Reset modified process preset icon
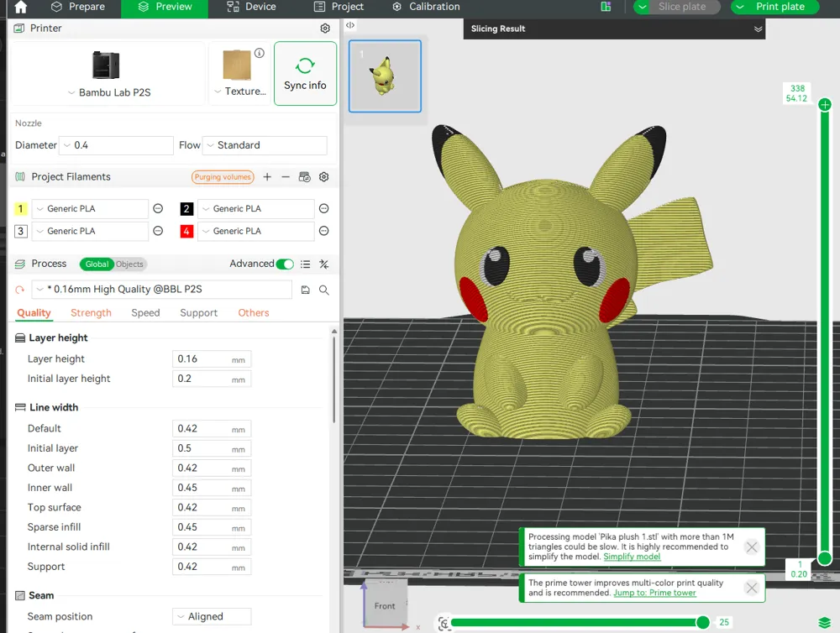 [20, 290]
